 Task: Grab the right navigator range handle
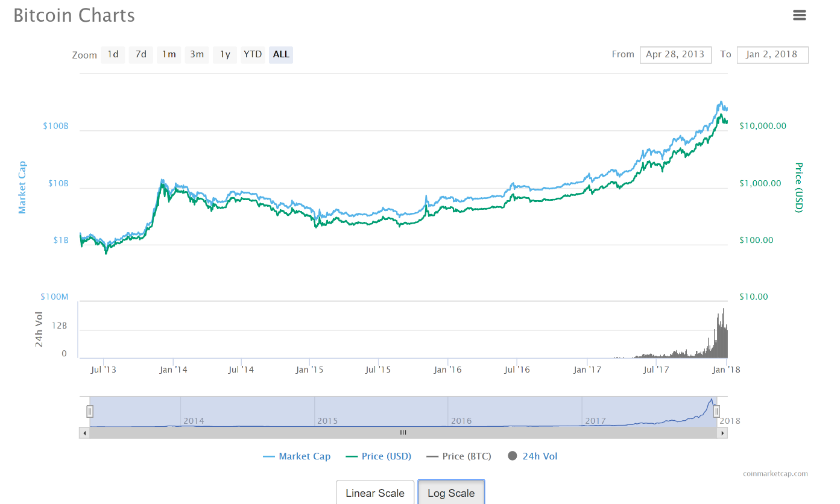717,411
